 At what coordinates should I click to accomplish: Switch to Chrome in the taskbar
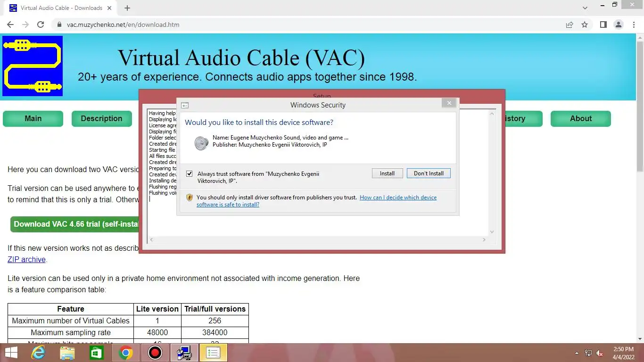[125, 353]
